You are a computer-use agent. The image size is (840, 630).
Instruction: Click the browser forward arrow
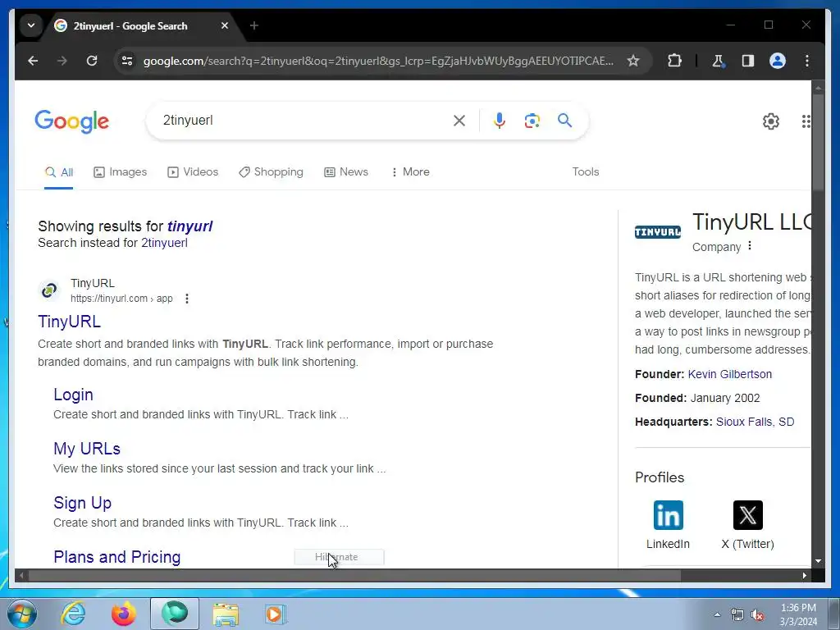[62, 61]
